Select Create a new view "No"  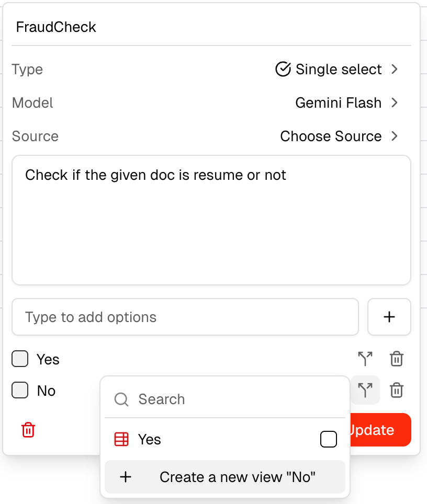[225, 477]
